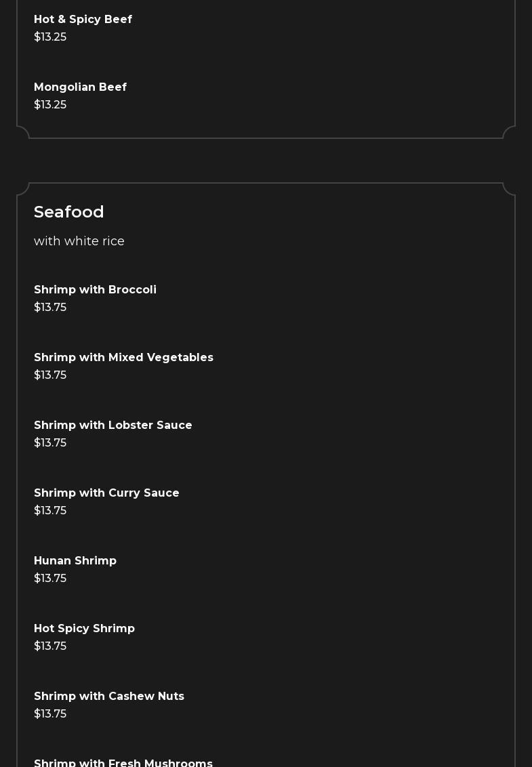
Task: Click the price under Shrimp with Broccoli
Action: point(50,308)
